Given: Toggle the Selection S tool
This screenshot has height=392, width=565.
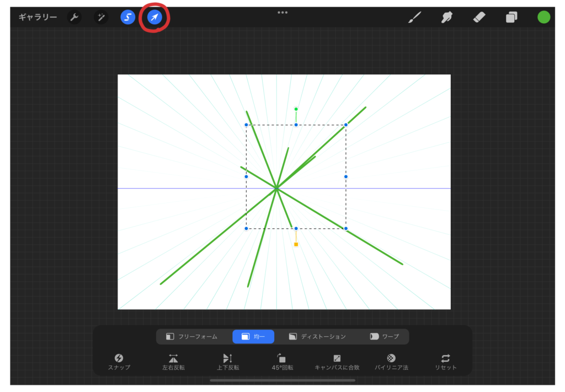Looking at the screenshot, I should [x=127, y=17].
